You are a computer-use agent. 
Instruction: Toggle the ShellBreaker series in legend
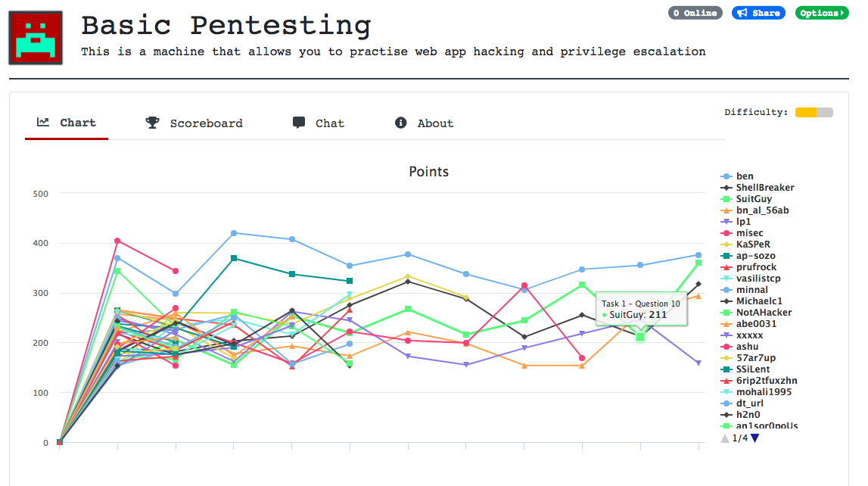point(764,188)
